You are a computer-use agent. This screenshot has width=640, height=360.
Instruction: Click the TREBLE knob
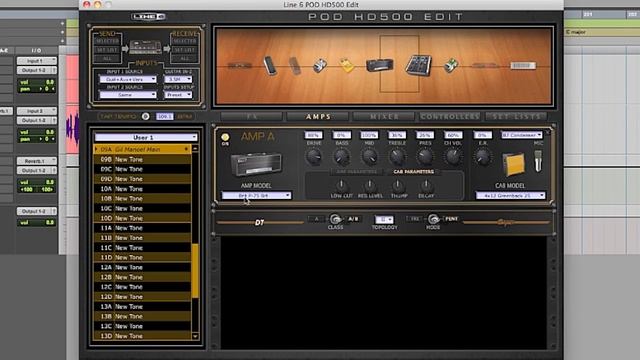click(397, 157)
